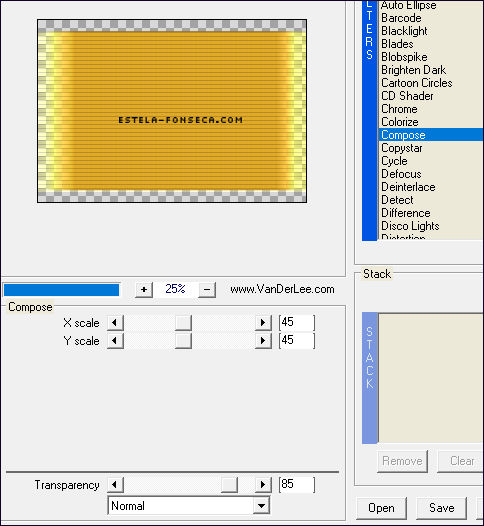Select the highlighted Compose filter
This screenshot has width=484, height=526.
tap(431, 135)
